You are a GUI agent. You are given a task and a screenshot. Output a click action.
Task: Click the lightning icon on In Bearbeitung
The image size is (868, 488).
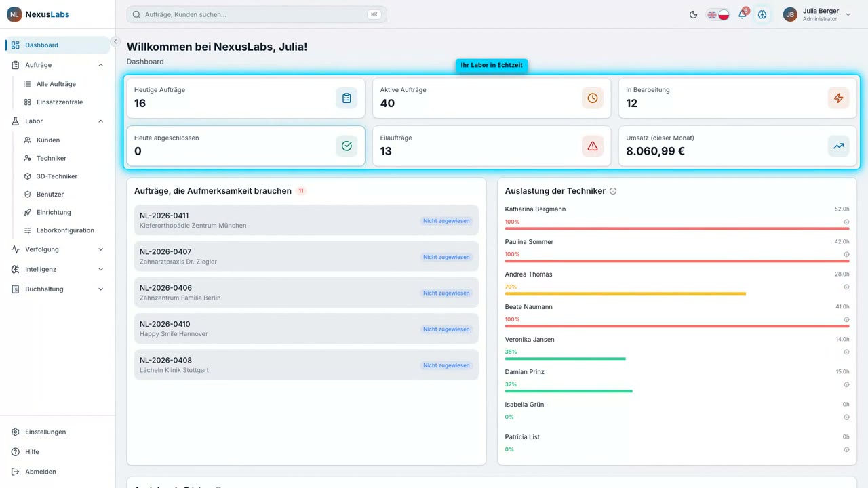click(x=838, y=98)
